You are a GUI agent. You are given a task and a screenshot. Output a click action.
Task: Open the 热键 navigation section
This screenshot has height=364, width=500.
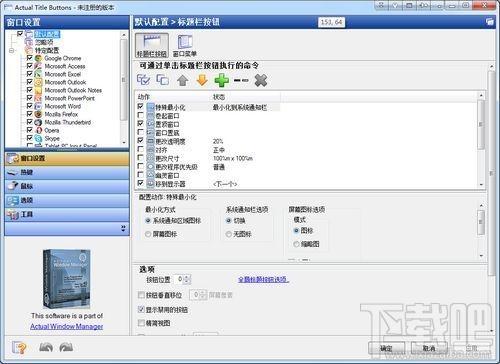pos(67,172)
